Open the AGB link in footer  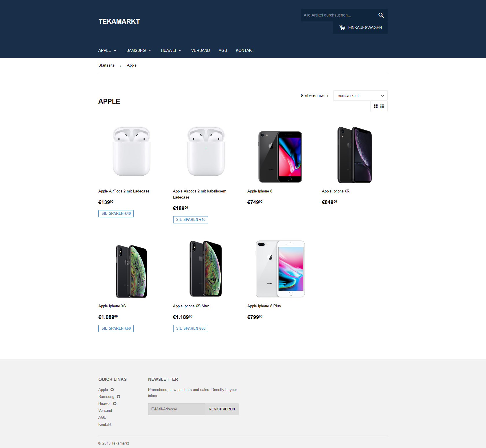point(102,418)
